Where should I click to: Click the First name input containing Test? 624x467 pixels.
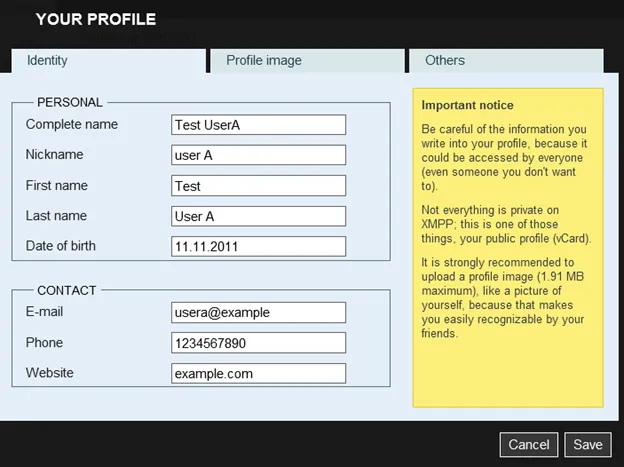[x=258, y=186]
